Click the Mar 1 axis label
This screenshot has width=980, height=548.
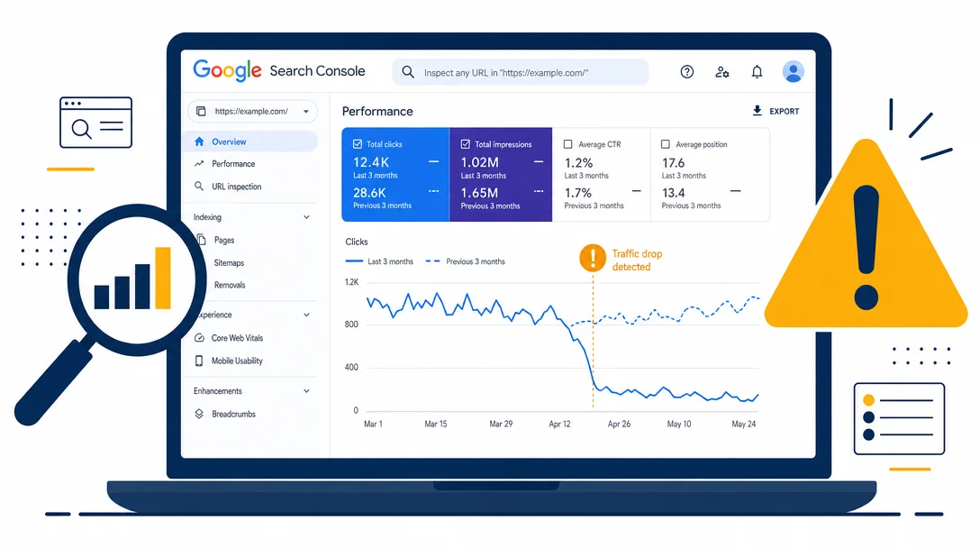373,424
